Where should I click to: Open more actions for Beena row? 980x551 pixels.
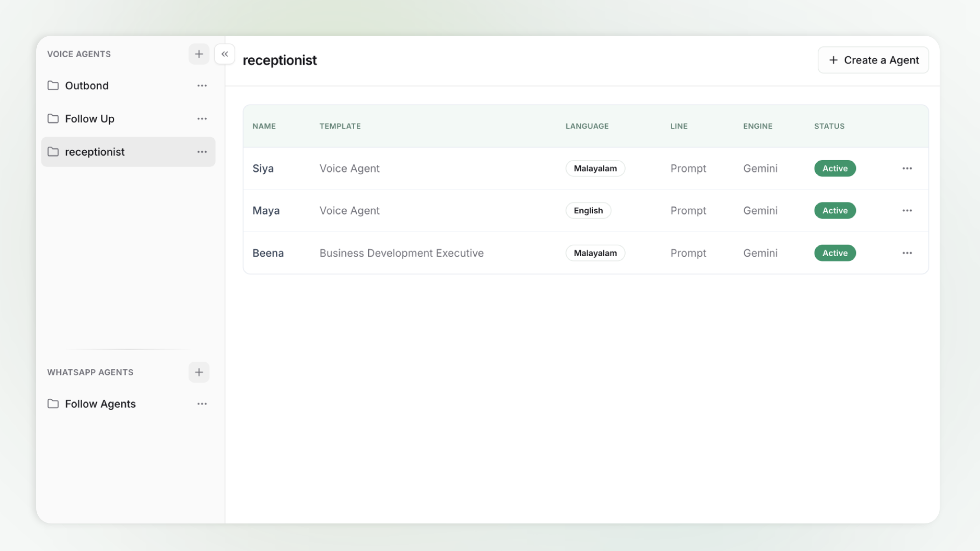coord(907,253)
